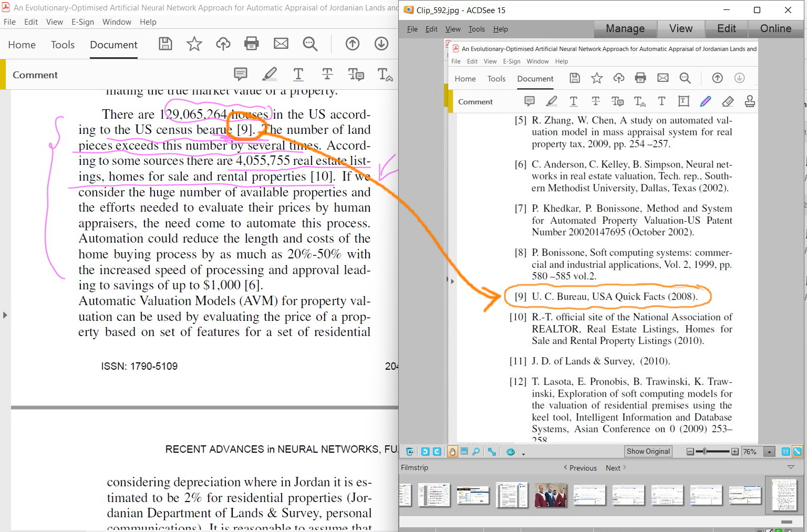Select the text box annotation tool

684,101
